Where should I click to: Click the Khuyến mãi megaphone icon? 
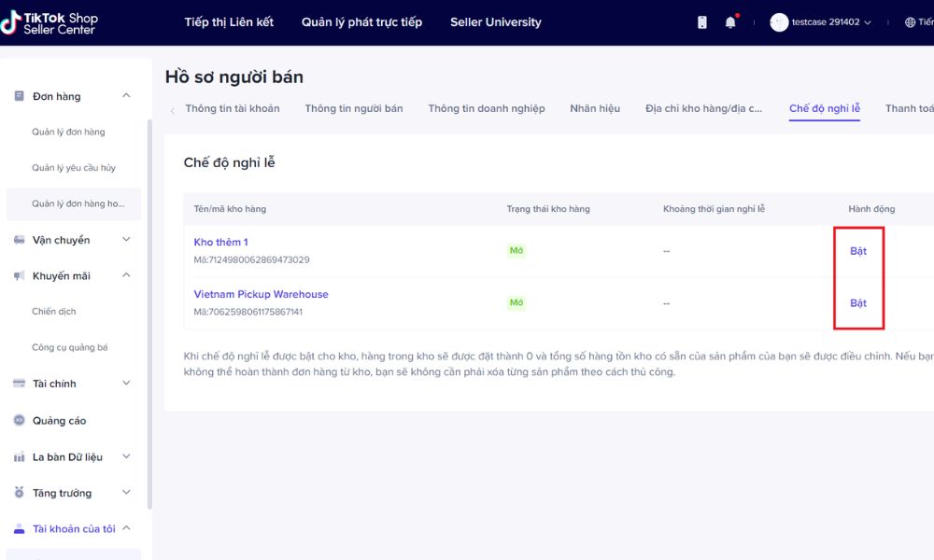tap(19, 275)
